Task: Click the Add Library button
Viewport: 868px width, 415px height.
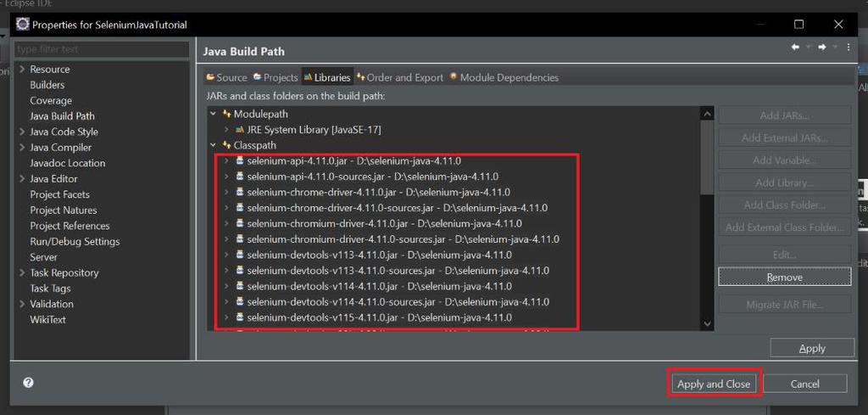Action: point(784,182)
